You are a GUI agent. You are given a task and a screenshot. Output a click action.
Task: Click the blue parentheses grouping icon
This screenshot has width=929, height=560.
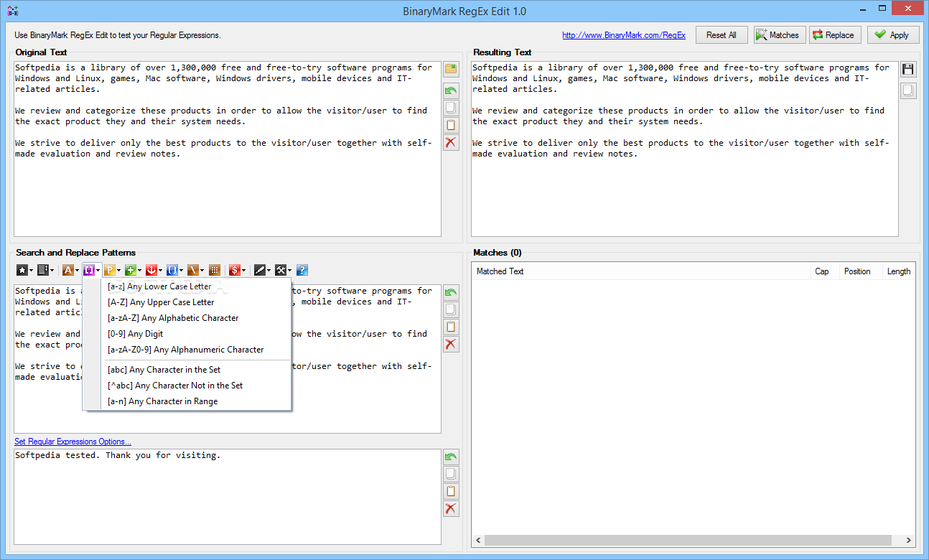tap(172, 270)
